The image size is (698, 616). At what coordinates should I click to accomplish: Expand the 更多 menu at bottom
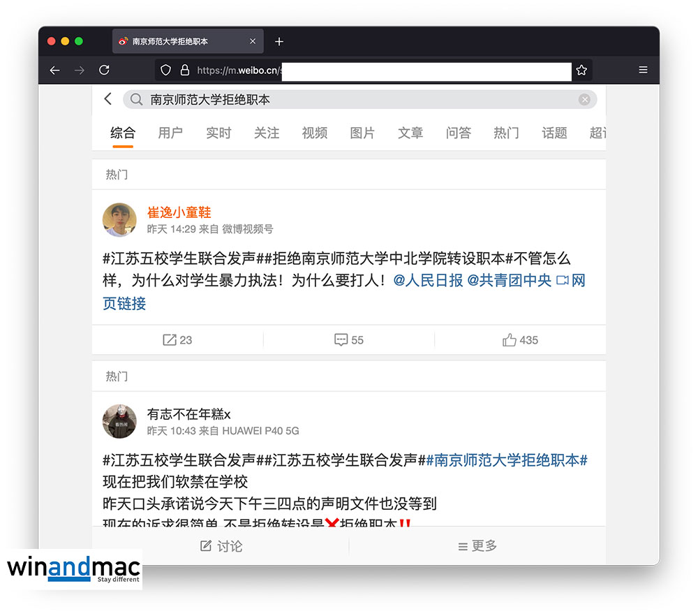pyautogui.click(x=477, y=546)
